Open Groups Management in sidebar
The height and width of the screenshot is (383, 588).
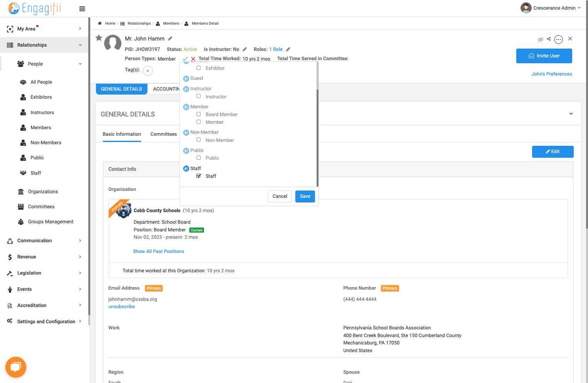(x=51, y=222)
